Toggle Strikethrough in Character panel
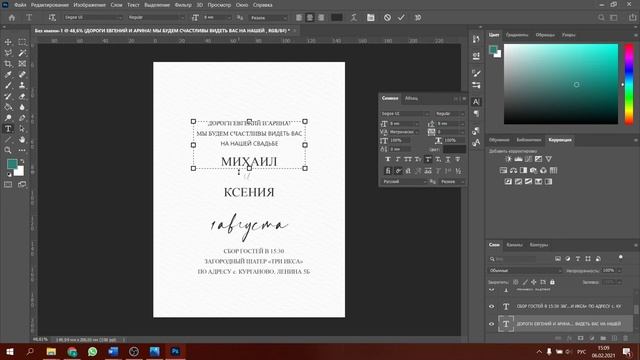640x360 pixels. pos(458,159)
